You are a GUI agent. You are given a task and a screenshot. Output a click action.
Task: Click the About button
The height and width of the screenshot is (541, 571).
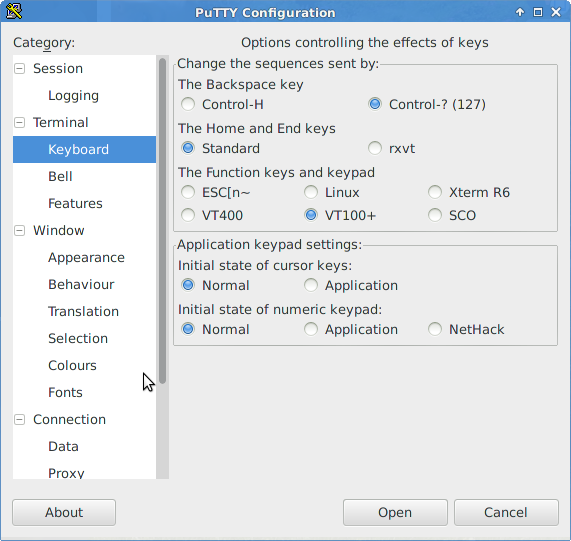pos(64,512)
